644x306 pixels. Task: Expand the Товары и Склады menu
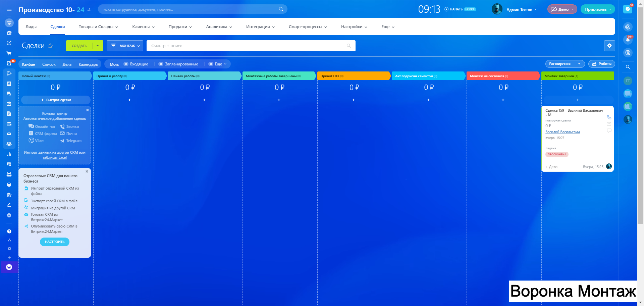pos(98,27)
